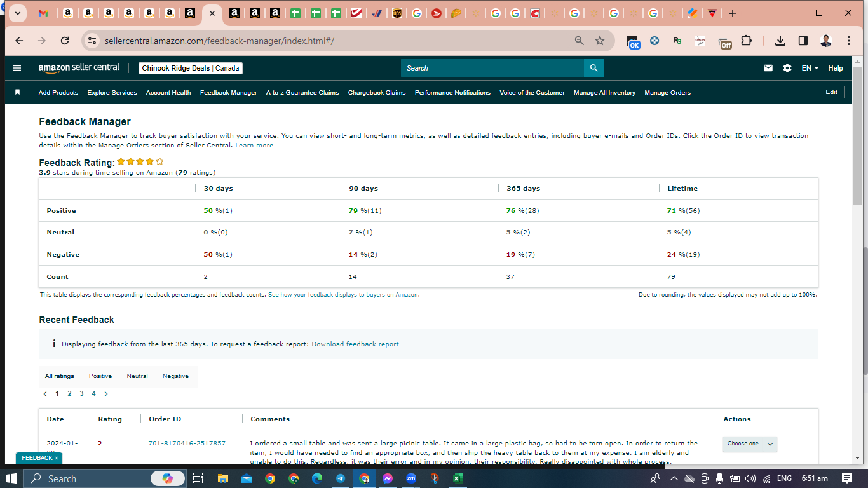Open the Chrome tab search dropdown
The width and height of the screenshot is (868, 488).
coord(17,13)
